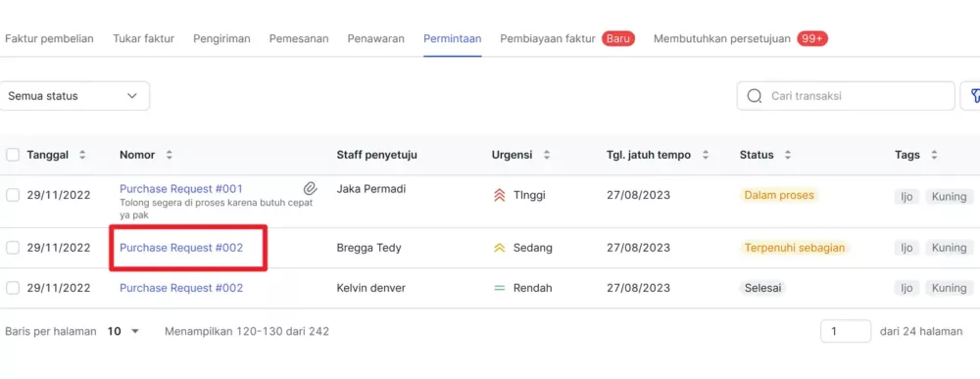Image resolution: width=980 pixels, height=379 pixels.
Task: Open Bregga Tedy's Purchase Request #002
Action: click(x=181, y=248)
